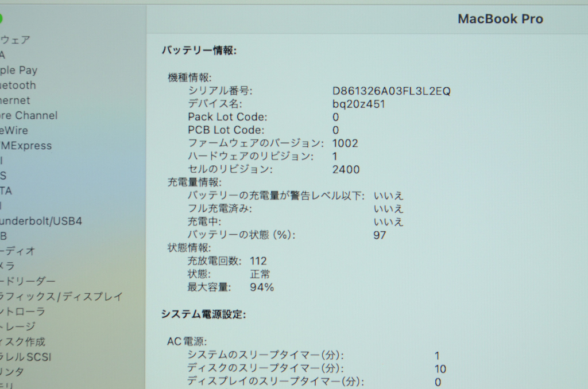Click the ディスプレイのスリープタイマー(分) label
This screenshot has height=389, width=588.
point(276,381)
